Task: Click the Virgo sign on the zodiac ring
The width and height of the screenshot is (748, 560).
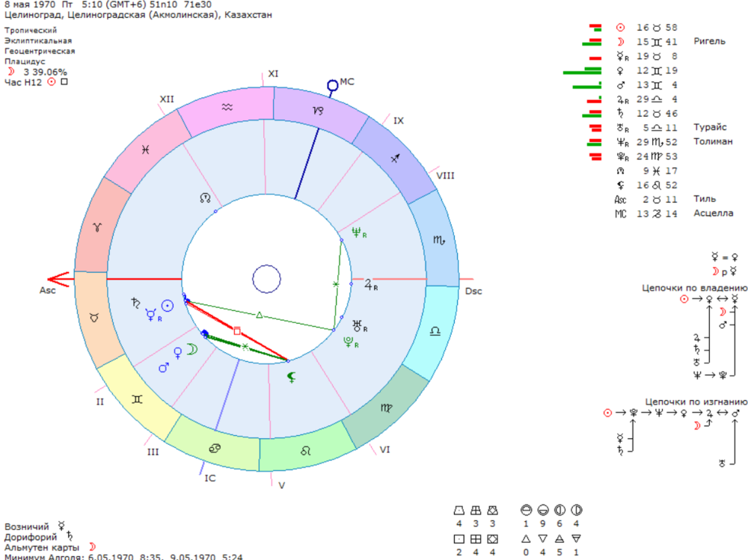Action: tap(387, 407)
